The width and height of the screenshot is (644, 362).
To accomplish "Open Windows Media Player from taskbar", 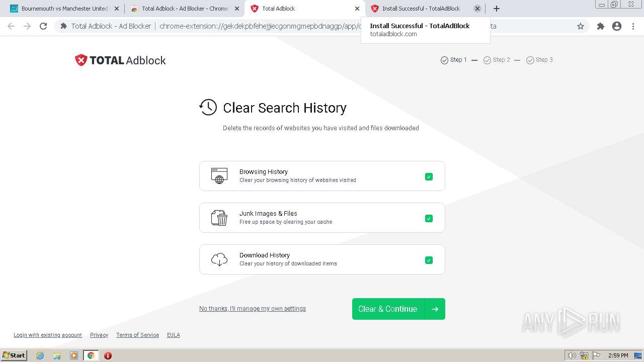I will [x=74, y=355].
